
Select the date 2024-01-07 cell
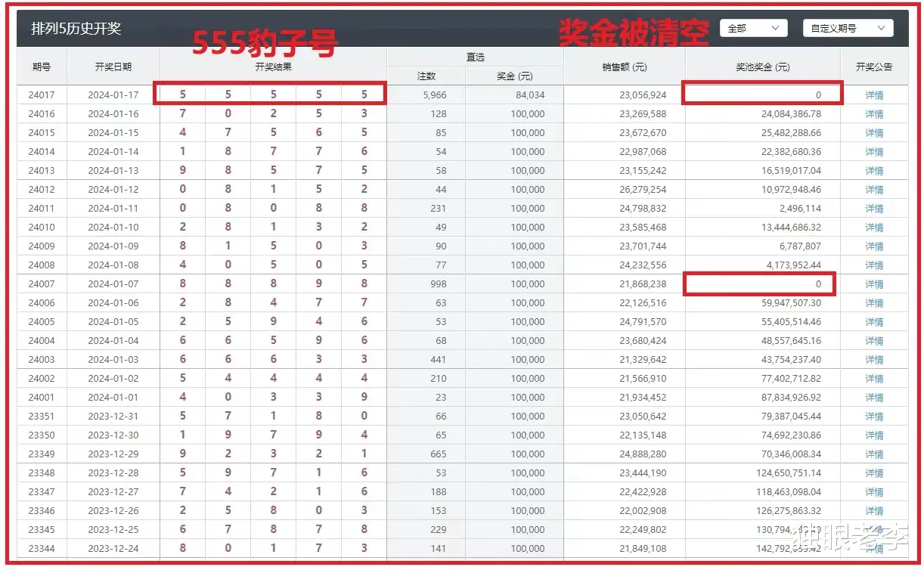(x=113, y=284)
